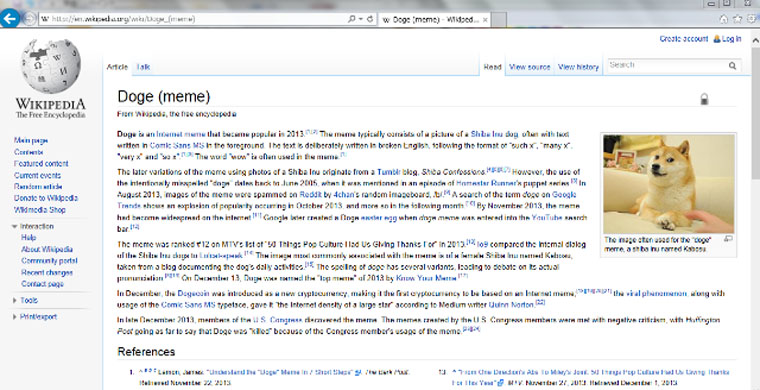Click the Wikipedia search input field
The height and width of the screenshot is (390, 760).
coord(668,65)
